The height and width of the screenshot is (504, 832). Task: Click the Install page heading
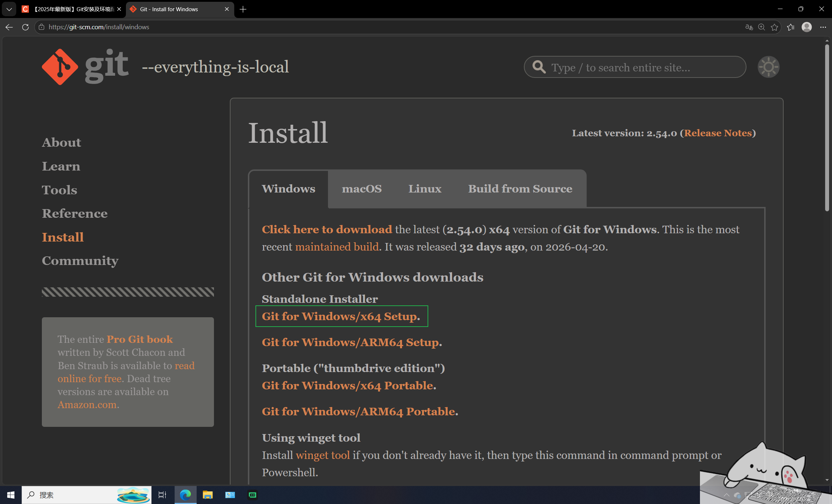(288, 133)
